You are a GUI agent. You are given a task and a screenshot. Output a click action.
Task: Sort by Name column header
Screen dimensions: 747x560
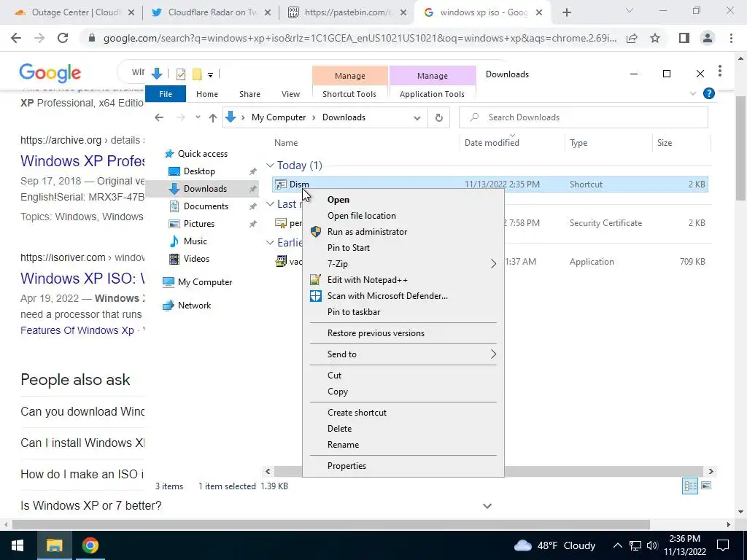point(286,143)
